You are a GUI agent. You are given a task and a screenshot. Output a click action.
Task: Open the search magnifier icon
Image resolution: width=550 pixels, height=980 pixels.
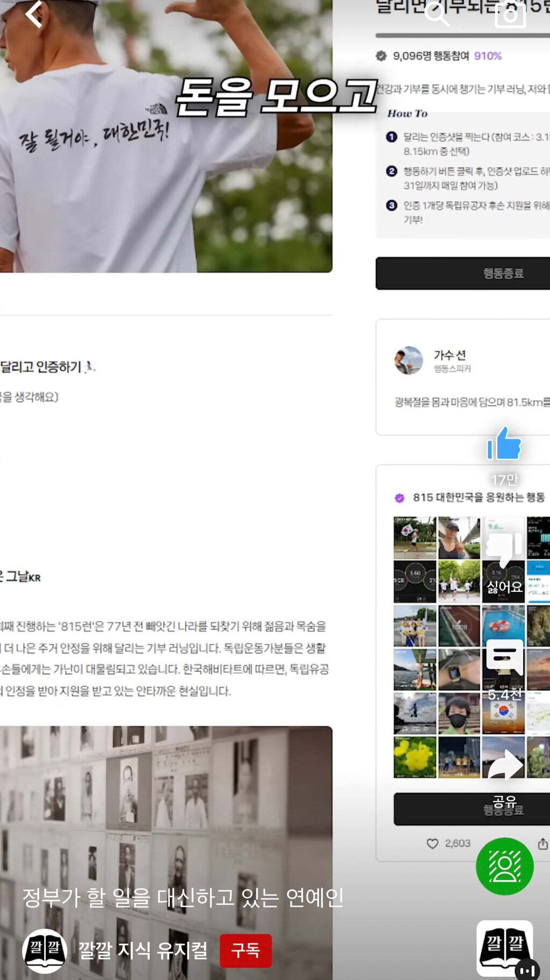tap(437, 14)
